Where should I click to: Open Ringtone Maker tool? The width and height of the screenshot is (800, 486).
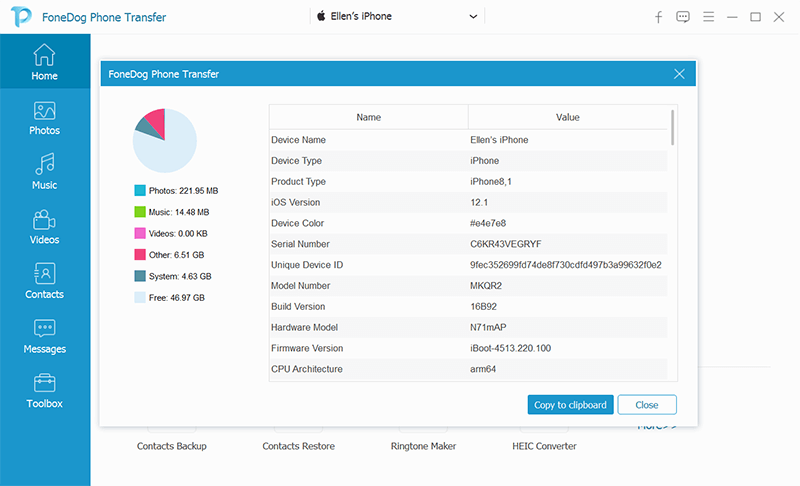pos(423,446)
